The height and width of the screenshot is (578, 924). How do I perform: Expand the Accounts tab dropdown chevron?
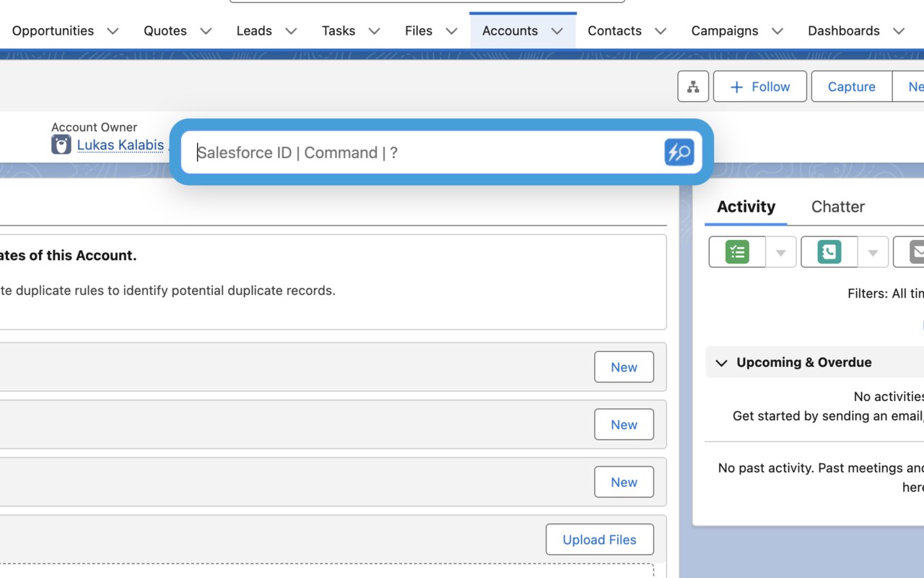(557, 31)
